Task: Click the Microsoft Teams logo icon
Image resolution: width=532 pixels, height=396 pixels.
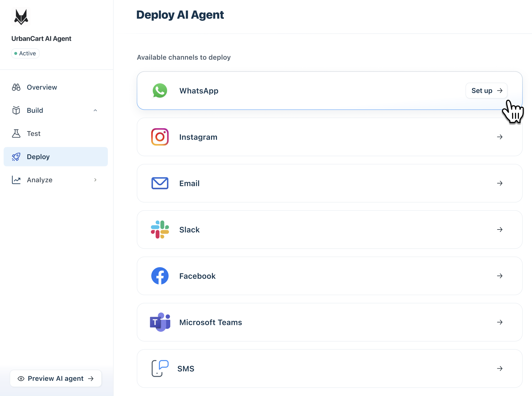Action: [160, 322]
